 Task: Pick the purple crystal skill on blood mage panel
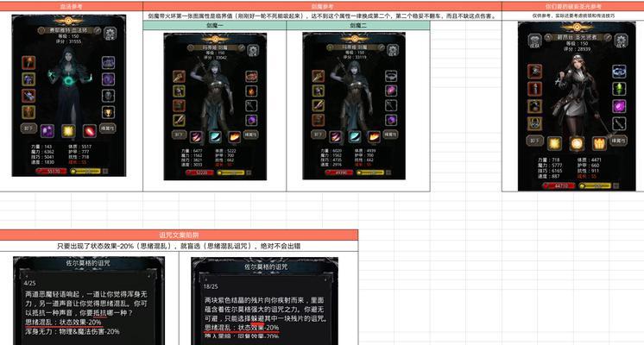click(x=47, y=131)
